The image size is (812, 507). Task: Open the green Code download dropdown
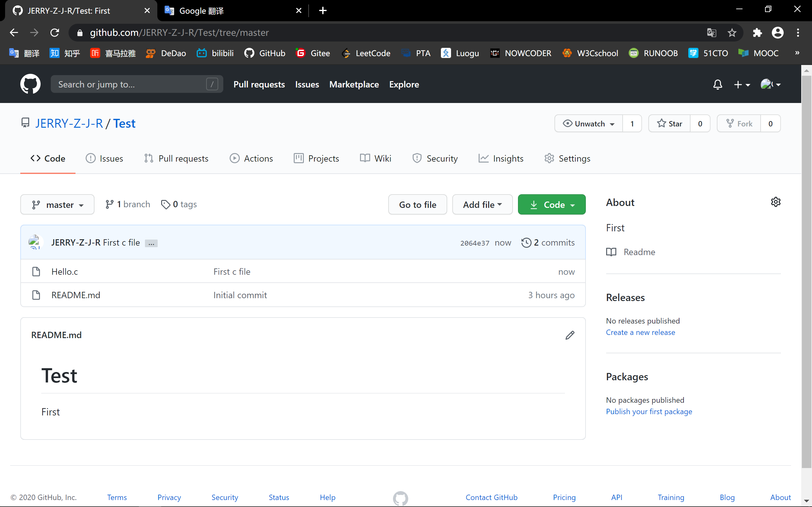552,205
